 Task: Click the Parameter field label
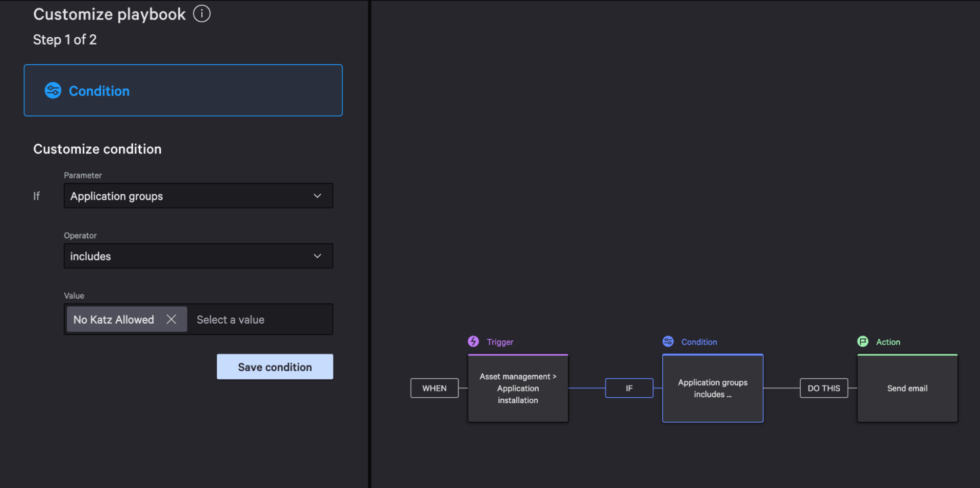point(83,175)
